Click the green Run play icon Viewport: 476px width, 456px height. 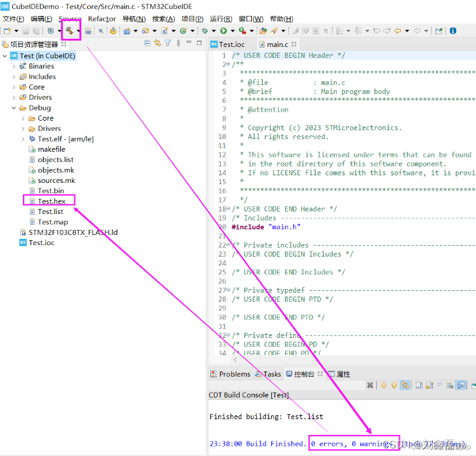(224, 30)
